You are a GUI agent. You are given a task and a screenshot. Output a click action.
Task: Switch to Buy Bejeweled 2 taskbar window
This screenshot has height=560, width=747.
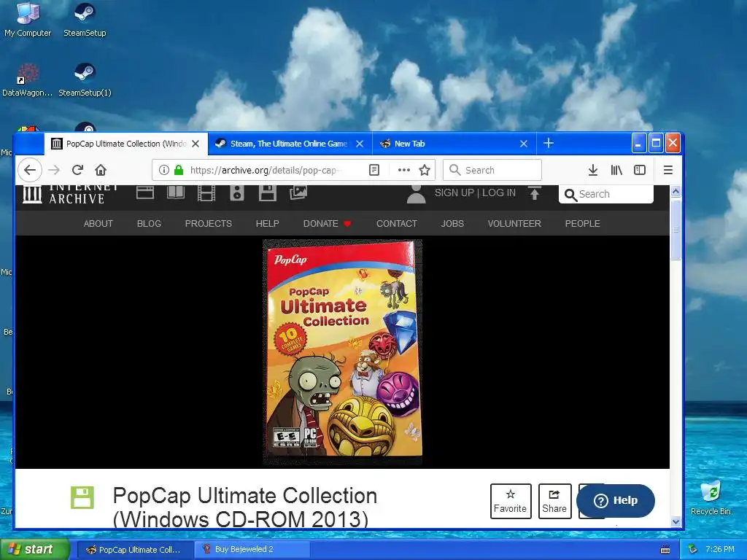[252, 550]
